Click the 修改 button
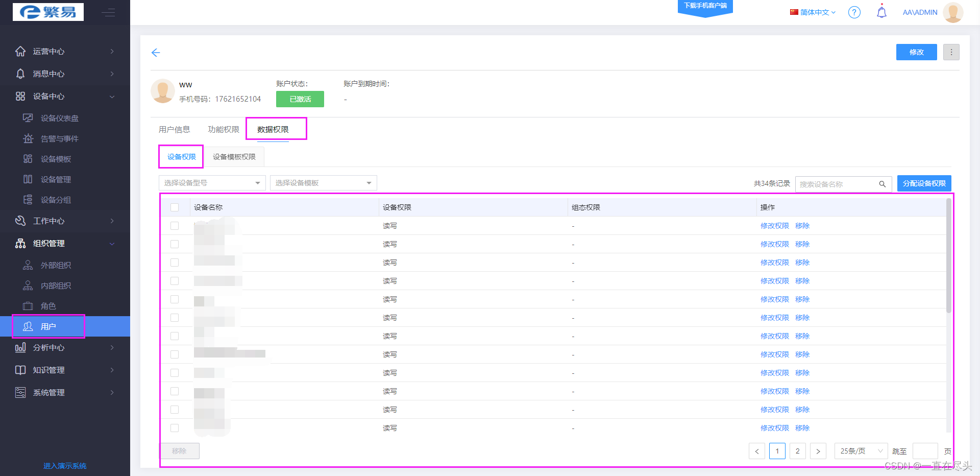This screenshot has width=980, height=476. (x=917, y=52)
